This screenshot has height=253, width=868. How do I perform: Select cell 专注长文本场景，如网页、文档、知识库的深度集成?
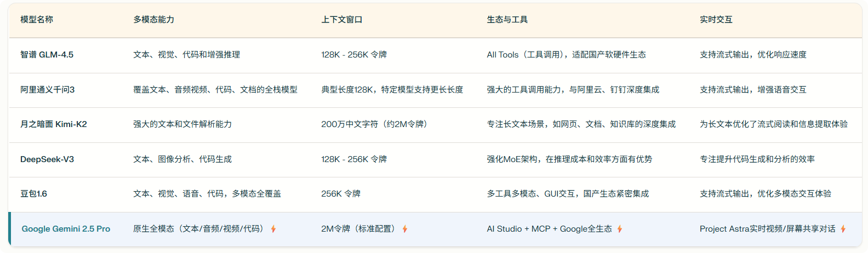[x=581, y=124]
